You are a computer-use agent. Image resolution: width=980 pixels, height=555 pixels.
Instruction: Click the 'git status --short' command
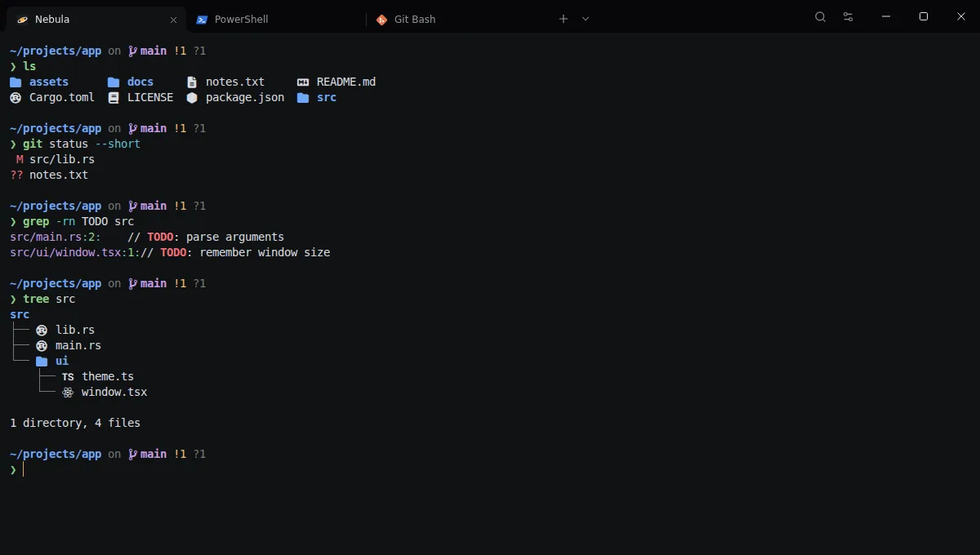point(82,144)
